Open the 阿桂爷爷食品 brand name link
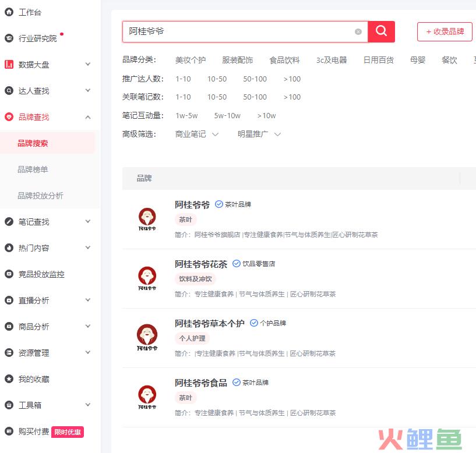Viewport: 476px width, 453px height. pyautogui.click(x=201, y=383)
